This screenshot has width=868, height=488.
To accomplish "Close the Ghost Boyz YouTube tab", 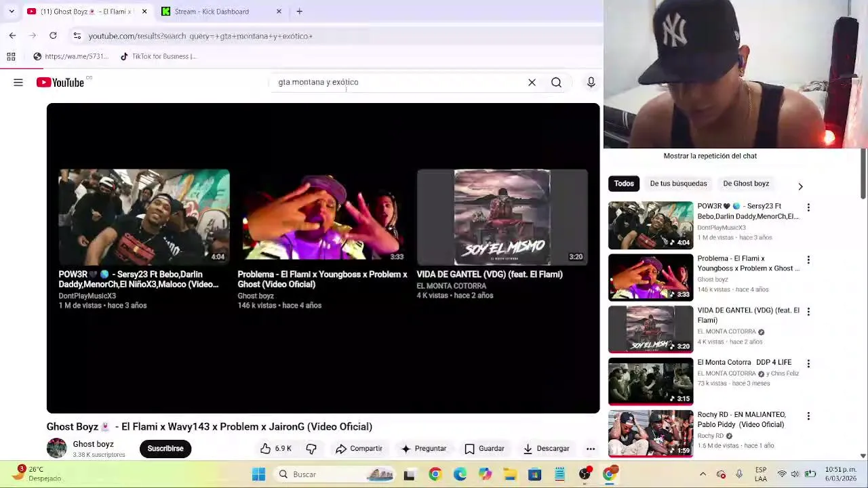I will [x=144, y=12].
